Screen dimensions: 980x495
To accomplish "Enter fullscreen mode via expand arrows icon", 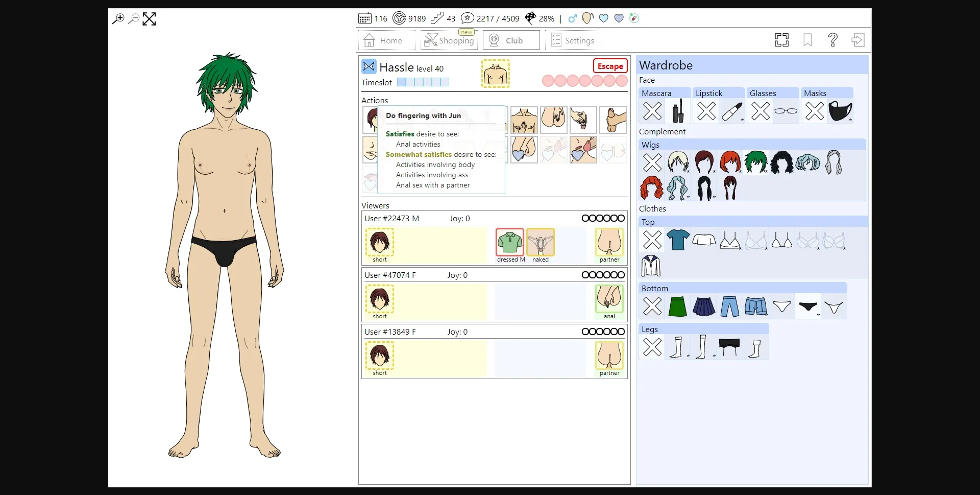I will pyautogui.click(x=149, y=19).
